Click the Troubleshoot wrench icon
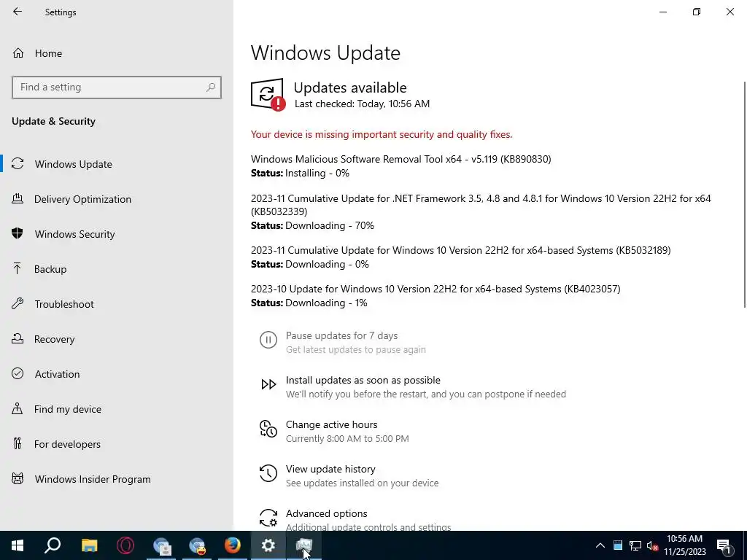Image resolution: width=747 pixels, height=560 pixels. 18,303
